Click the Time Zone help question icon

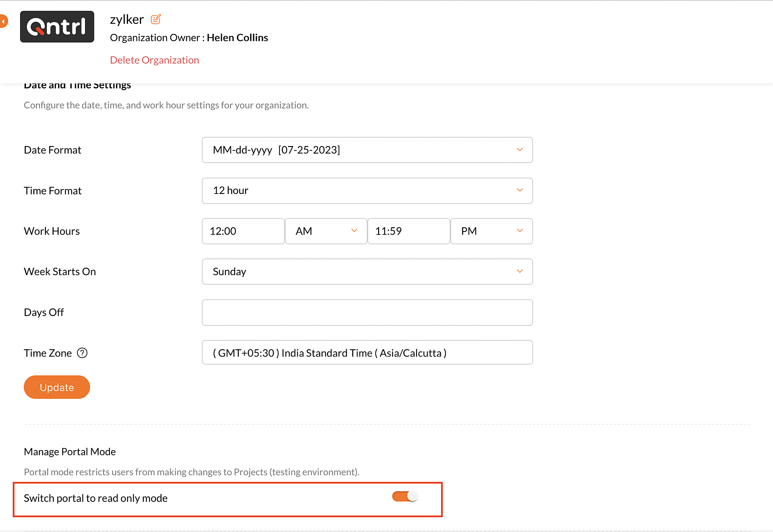pos(82,353)
